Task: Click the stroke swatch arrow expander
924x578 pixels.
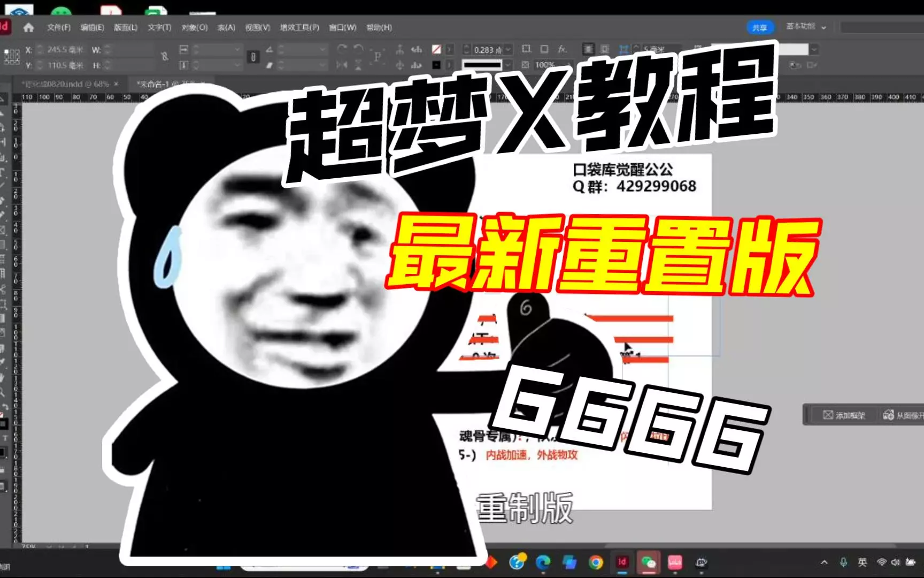Action: coord(449,65)
